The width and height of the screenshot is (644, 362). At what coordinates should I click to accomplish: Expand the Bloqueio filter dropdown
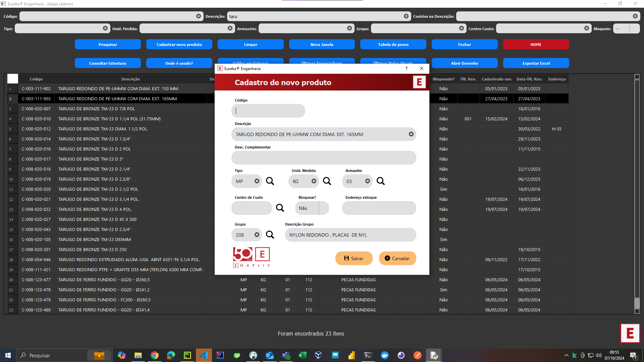pos(635,29)
